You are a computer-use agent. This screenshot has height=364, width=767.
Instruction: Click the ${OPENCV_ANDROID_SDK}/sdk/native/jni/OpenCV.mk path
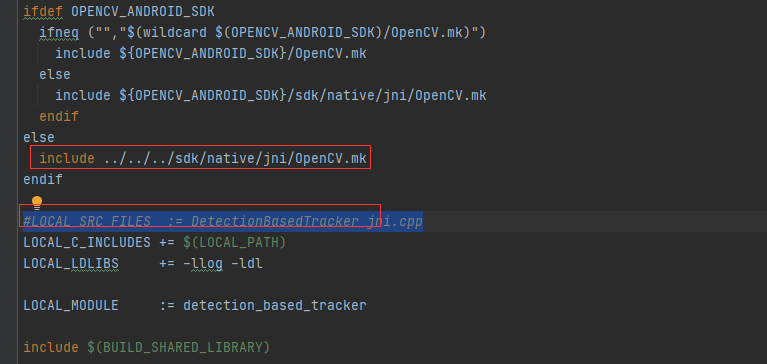pyautogui.click(x=303, y=95)
